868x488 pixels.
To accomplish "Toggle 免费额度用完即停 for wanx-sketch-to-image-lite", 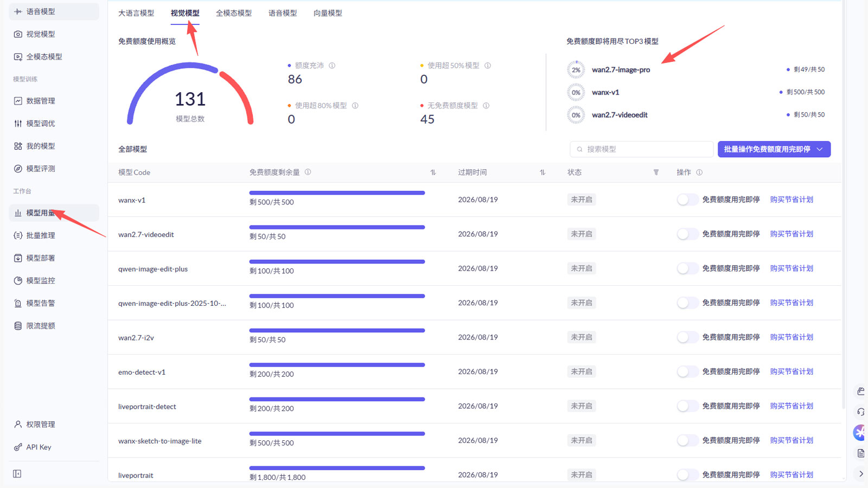I will point(687,440).
